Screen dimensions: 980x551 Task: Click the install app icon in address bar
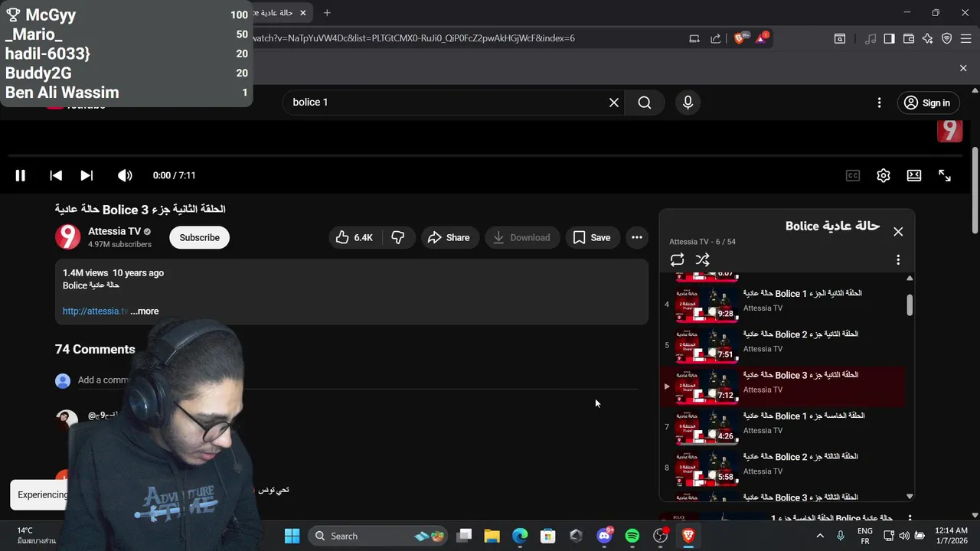pos(694,38)
